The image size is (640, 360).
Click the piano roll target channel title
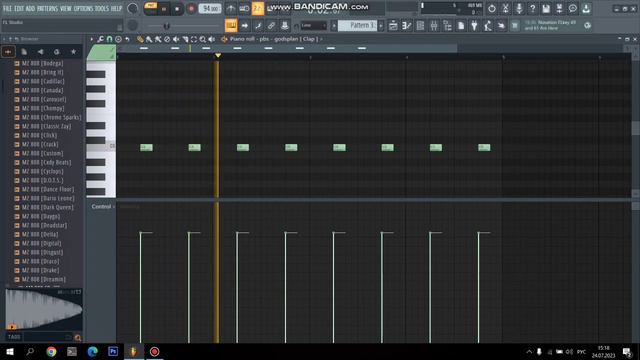tap(274, 39)
